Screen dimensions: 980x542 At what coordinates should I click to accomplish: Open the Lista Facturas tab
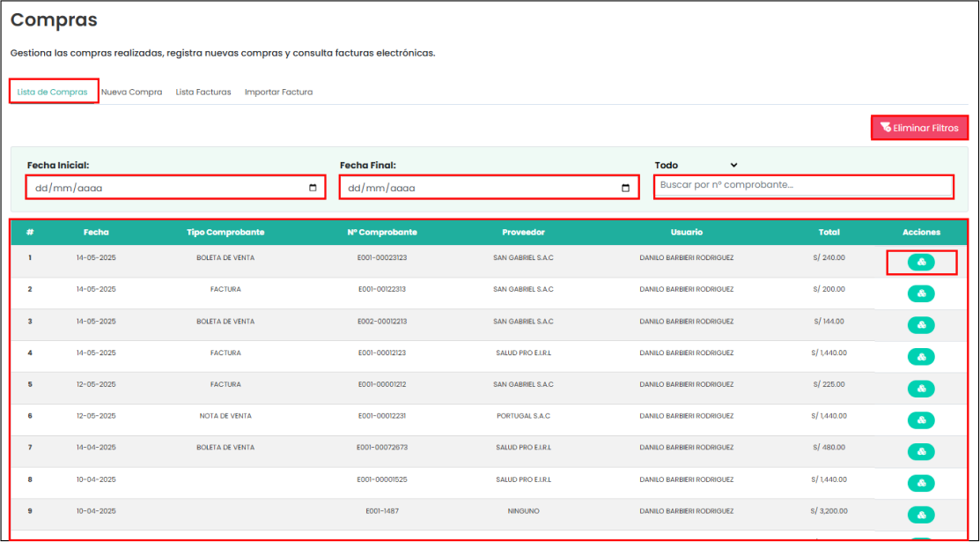click(x=203, y=92)
